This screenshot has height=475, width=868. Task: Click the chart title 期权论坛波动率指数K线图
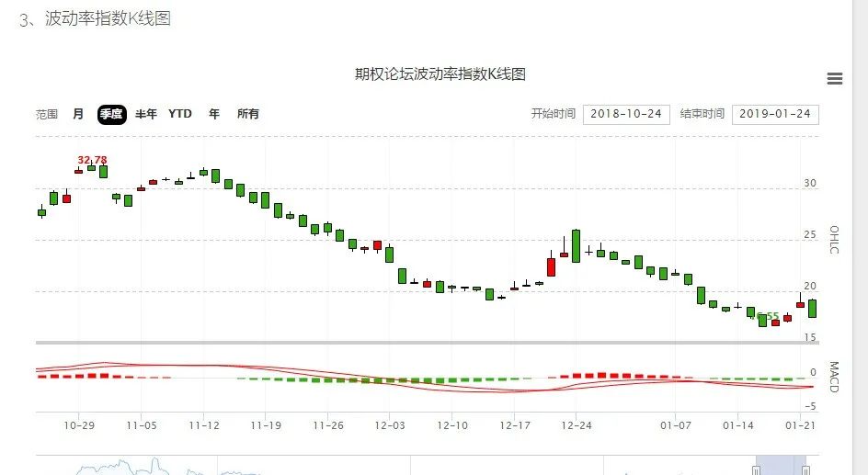[440, 74]
